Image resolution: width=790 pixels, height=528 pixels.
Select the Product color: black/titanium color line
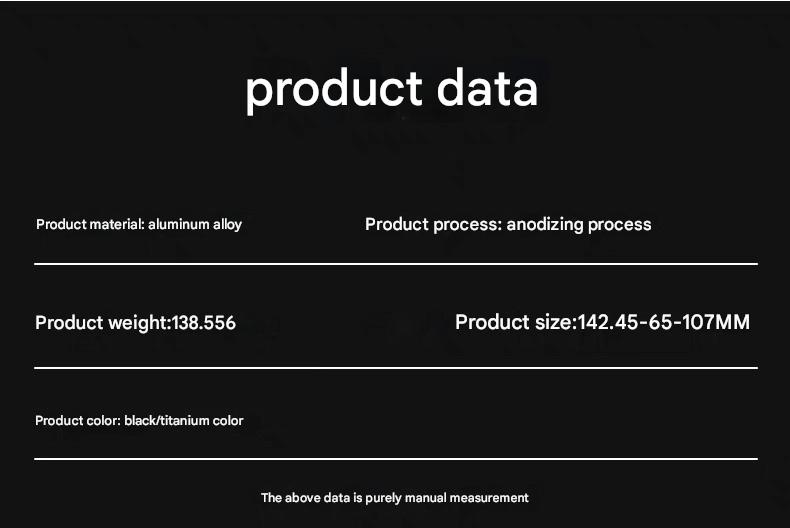click(139, 421)
